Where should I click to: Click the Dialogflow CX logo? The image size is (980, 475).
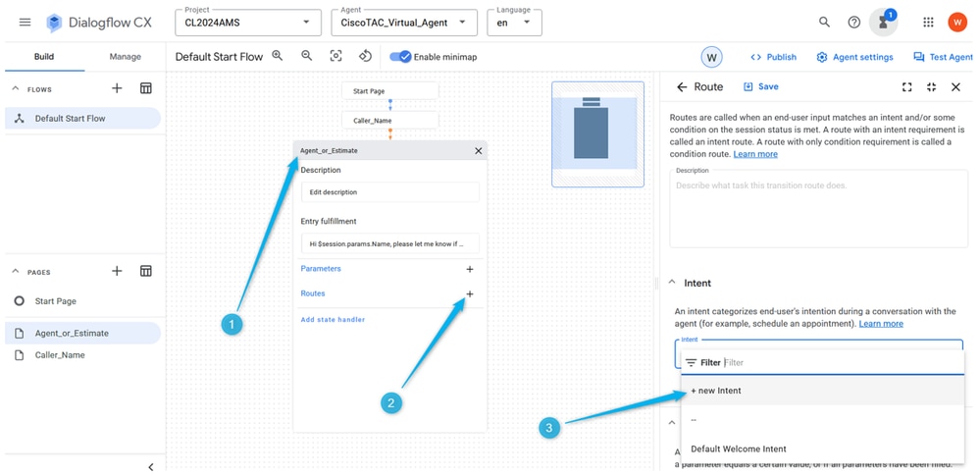click(97, 23)
